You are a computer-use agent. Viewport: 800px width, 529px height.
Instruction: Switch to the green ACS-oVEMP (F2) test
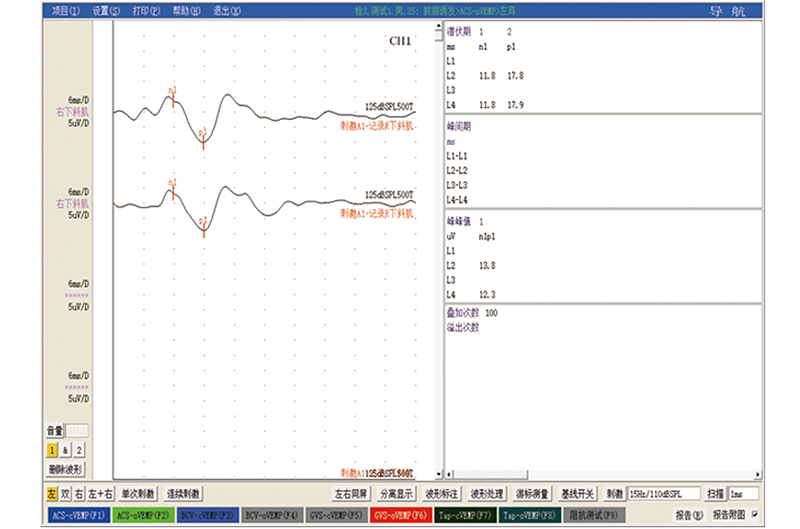point(141,515)
